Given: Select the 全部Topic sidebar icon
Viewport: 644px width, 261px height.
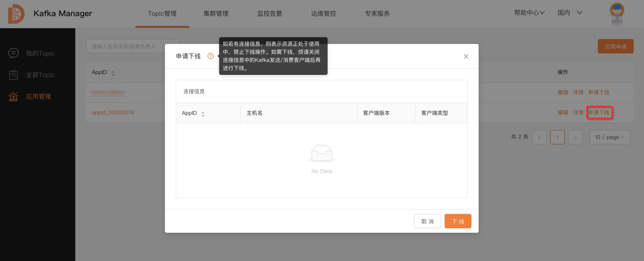Looking at the screenshot, I should click(x=13, y=75).
